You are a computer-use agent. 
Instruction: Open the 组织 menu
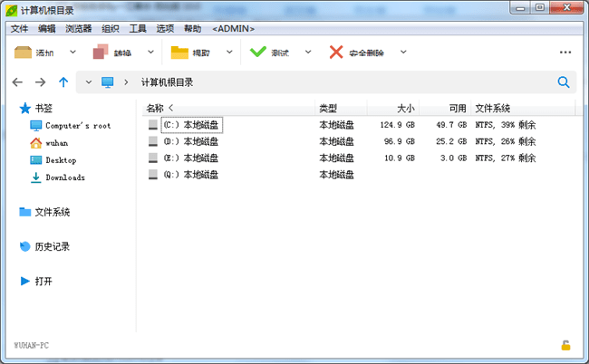[111, 29]
